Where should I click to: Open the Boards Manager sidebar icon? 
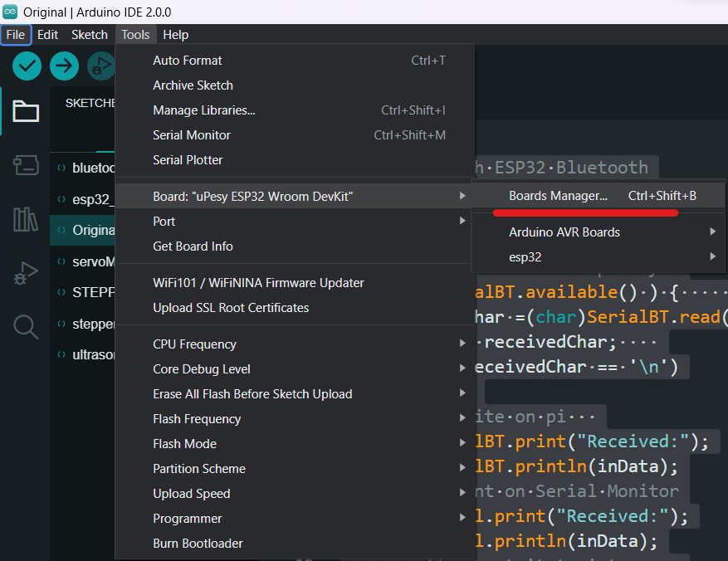tap(26, 164)
